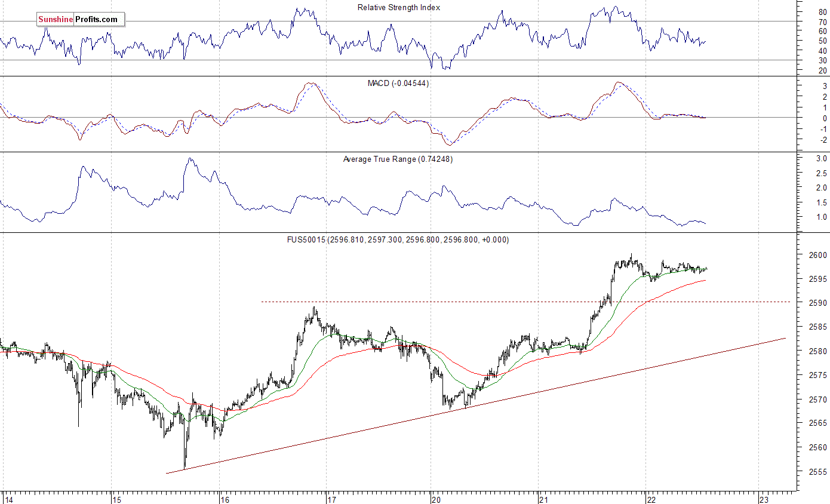Image resolution: width=830 pixels, height=504 pixels.
Task: Click the RSI axis value 30
Action: [823, 60]
